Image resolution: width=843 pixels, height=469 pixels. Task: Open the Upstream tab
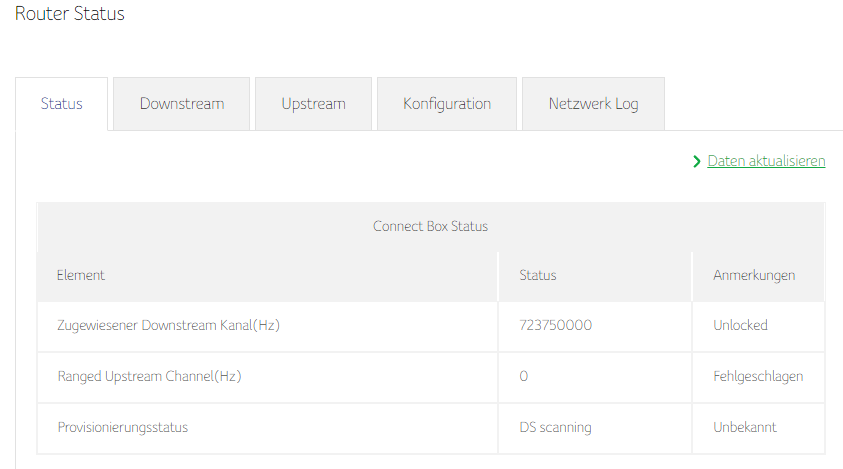(313, 104)
